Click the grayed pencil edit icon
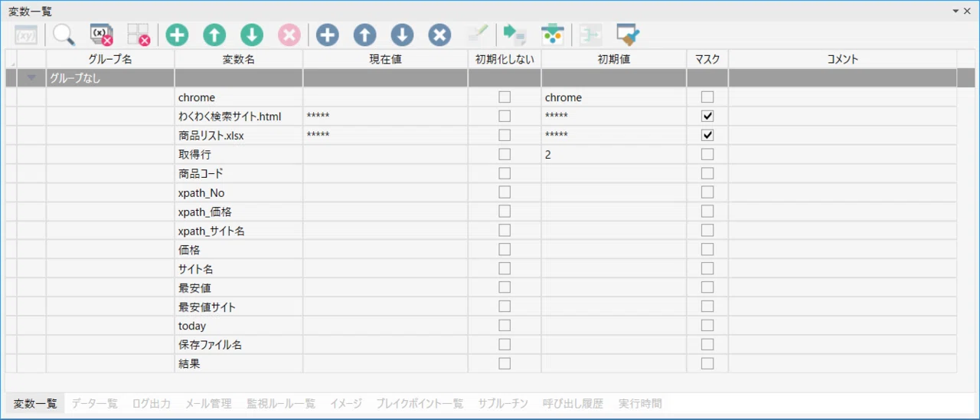980x420 pixels. point(478,34)
